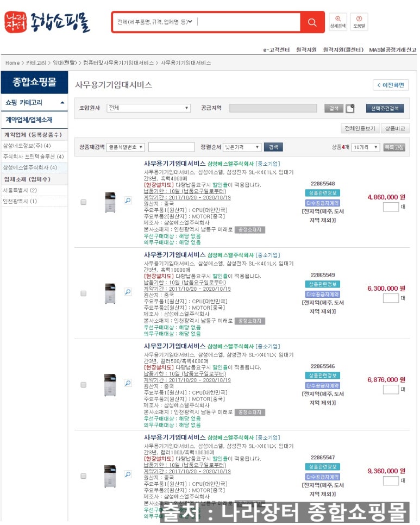
Task: Tick checkbox for product 22865546
Action: [83, 385]
